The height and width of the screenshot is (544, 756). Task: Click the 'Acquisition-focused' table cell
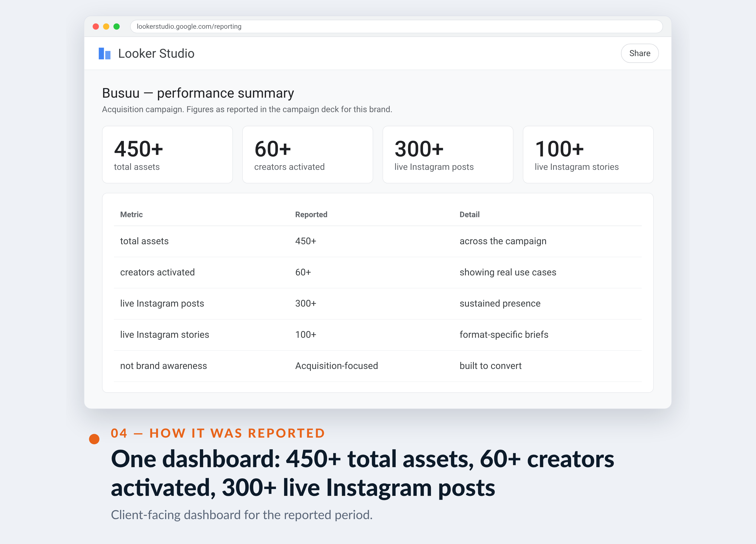(x=336, y=366)
